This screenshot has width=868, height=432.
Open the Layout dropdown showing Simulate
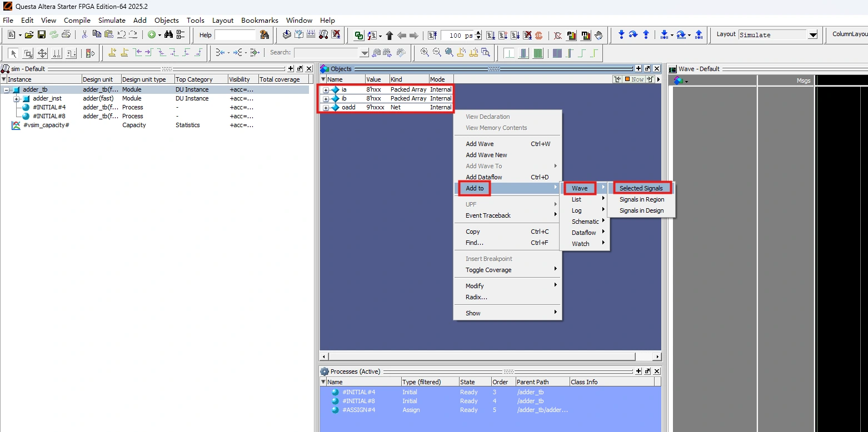click(813, 35)
